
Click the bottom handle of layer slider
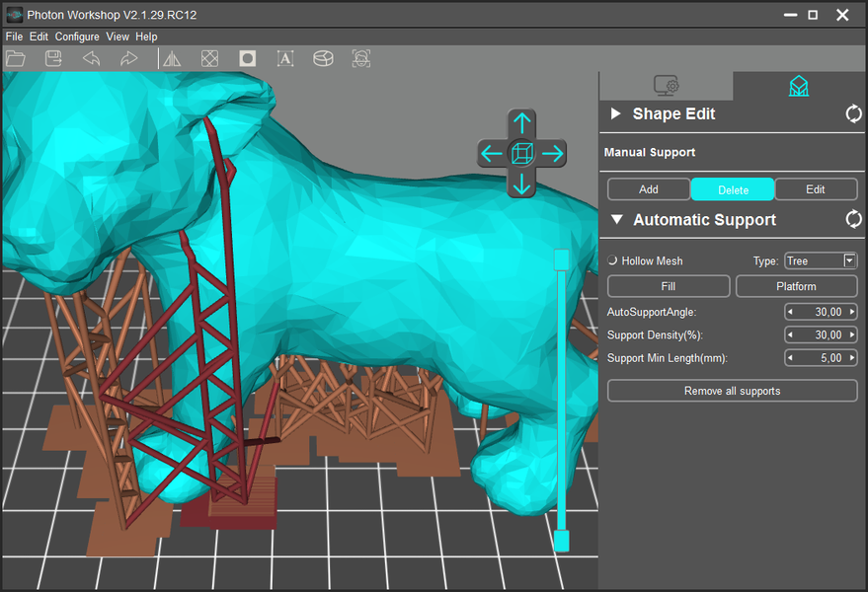[561, 541]
